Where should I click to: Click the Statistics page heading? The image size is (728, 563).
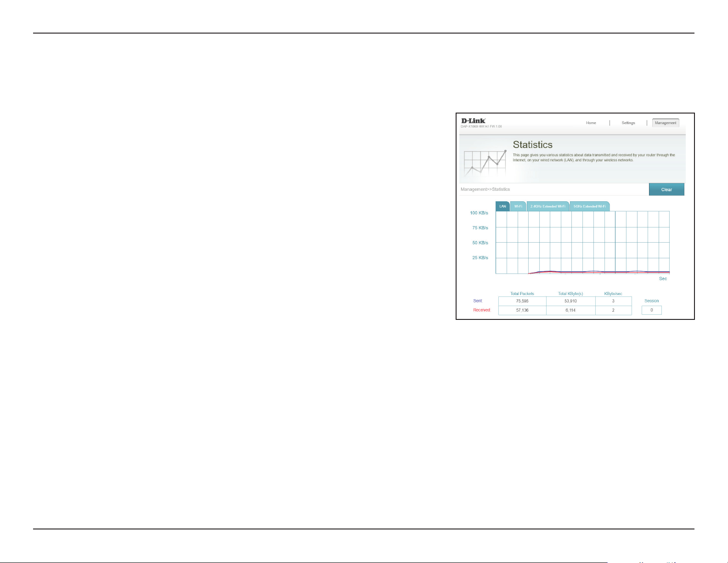[x=532, y=145]
